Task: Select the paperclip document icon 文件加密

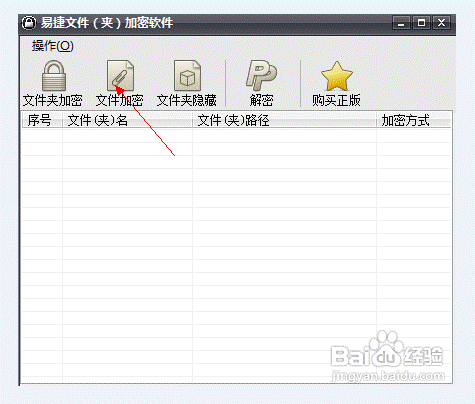Action: tap(120, 75)
